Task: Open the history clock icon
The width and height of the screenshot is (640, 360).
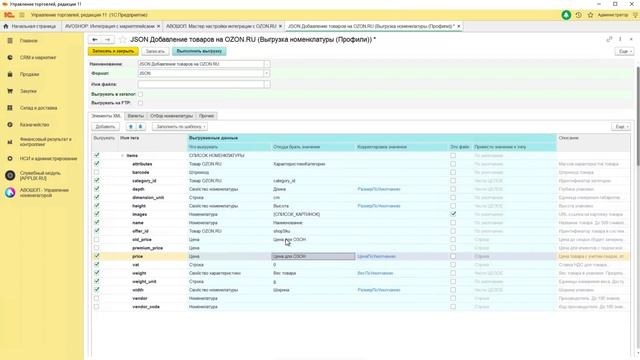Action: pyautogui.click(x=578, y=15)
